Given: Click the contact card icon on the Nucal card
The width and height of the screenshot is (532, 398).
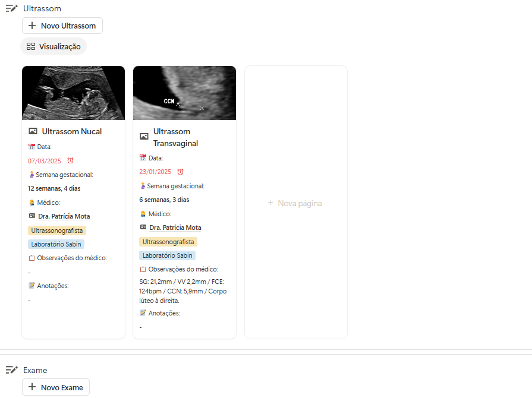Looking at the screenshot, I should point(32,216).
